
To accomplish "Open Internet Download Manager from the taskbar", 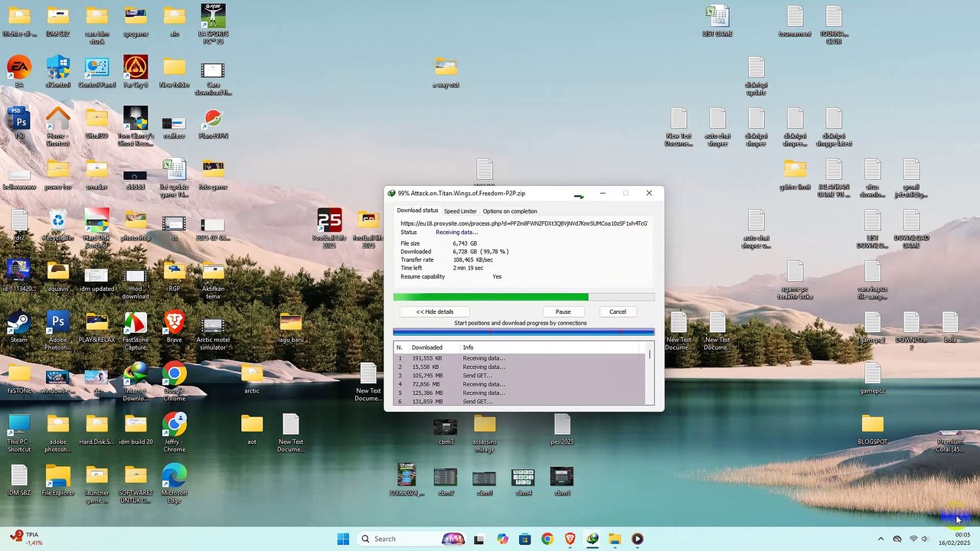I will [x=593, y=539].
